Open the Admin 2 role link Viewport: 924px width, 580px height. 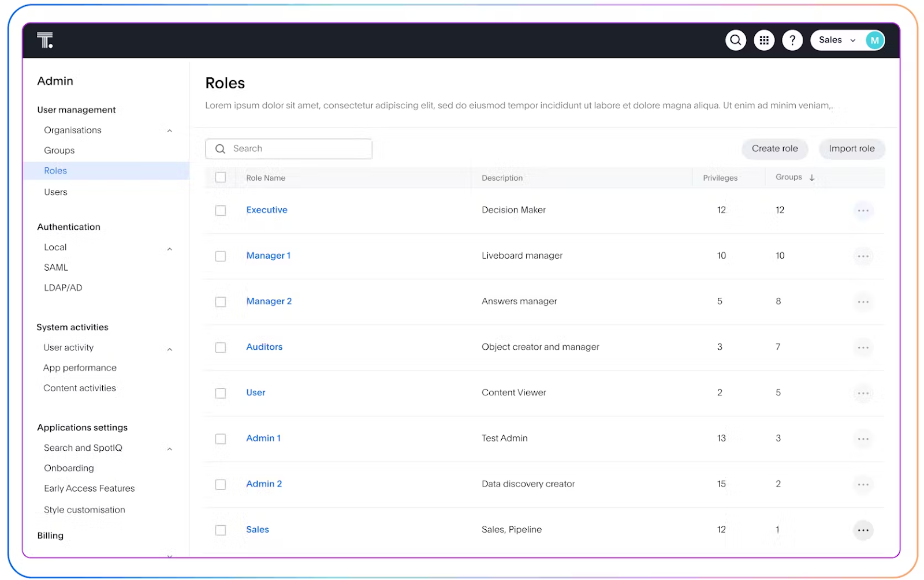(264, 484)
